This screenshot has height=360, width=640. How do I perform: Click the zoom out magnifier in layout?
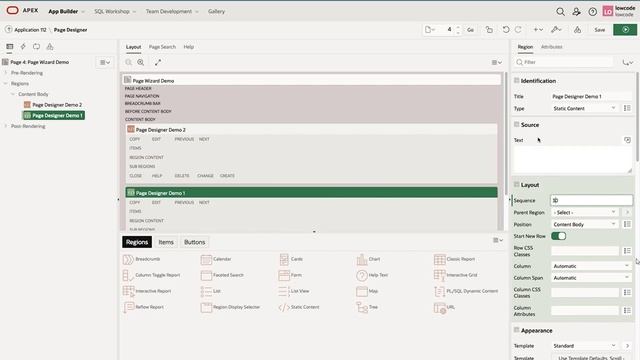click(129, 62)
